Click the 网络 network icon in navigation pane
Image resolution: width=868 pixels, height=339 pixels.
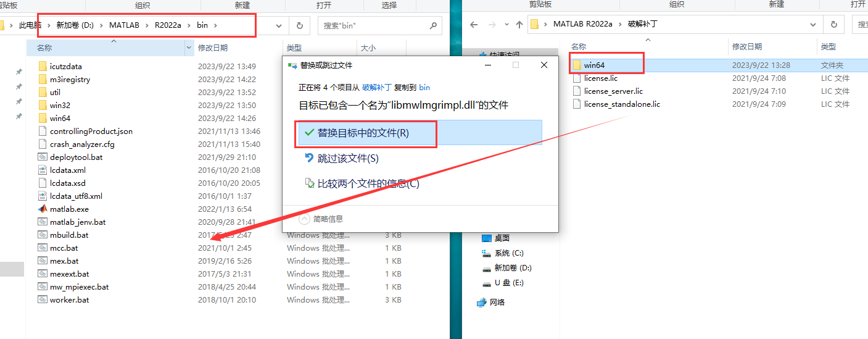[x=482, y=302]
